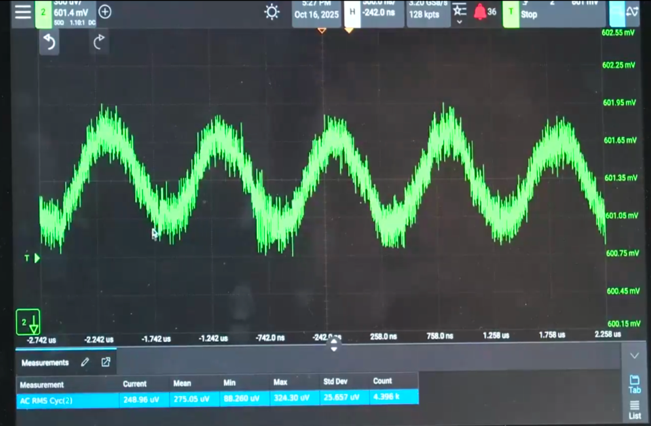Open horizontal settings showing -242.0 ns
Viewport: 651px width, 426px height.
pos(382,13)
